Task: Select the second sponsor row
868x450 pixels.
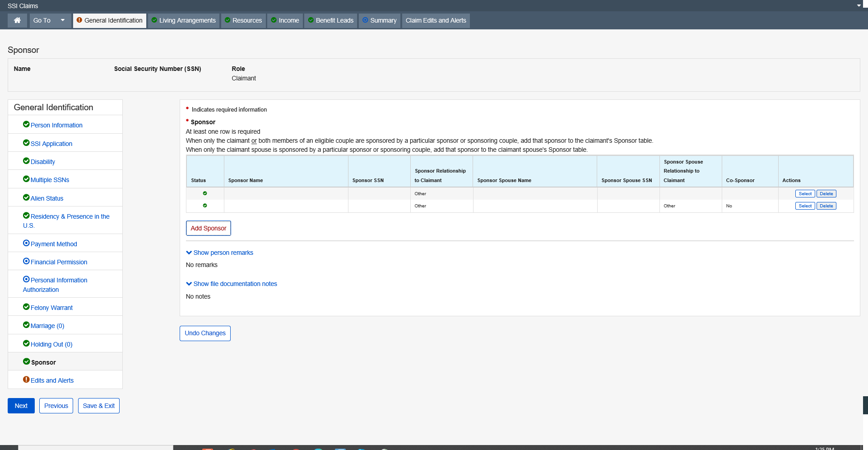Action: 805,206
